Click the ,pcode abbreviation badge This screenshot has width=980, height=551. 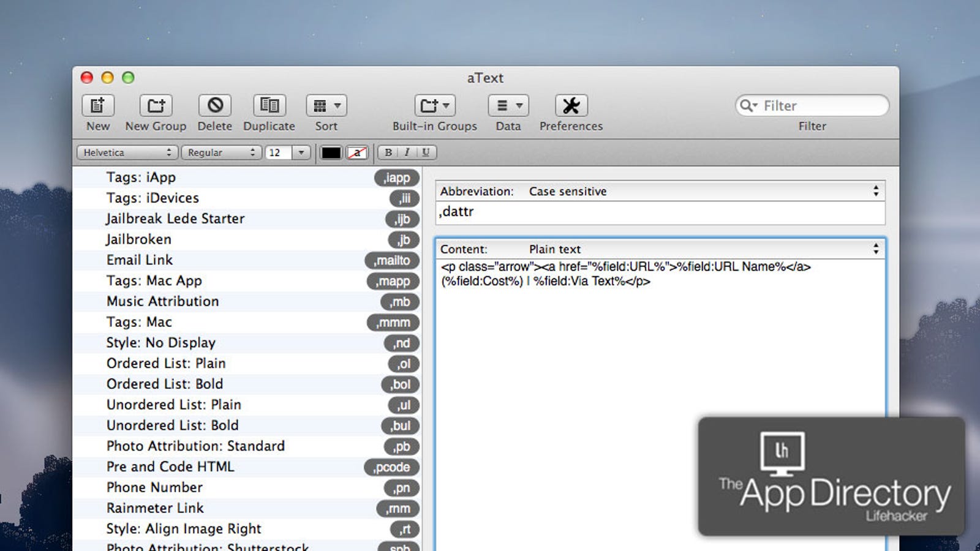coord(392,467)
